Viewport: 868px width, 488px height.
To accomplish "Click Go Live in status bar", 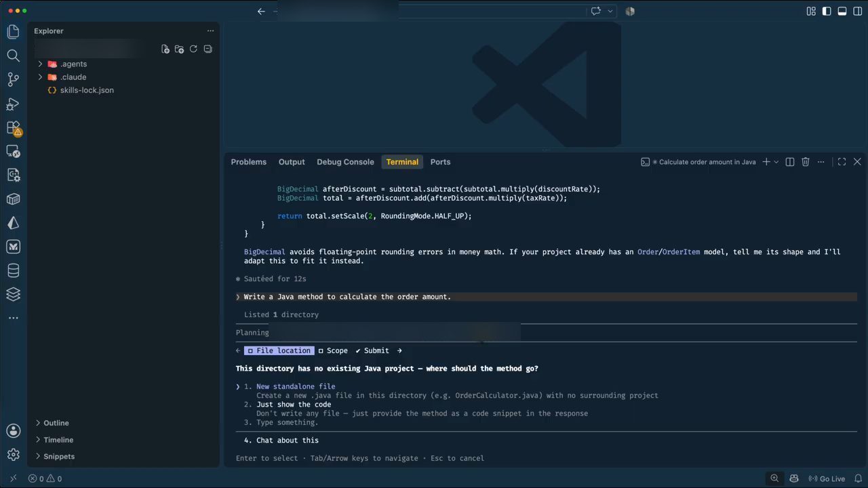I will click(x=827, y=479).
